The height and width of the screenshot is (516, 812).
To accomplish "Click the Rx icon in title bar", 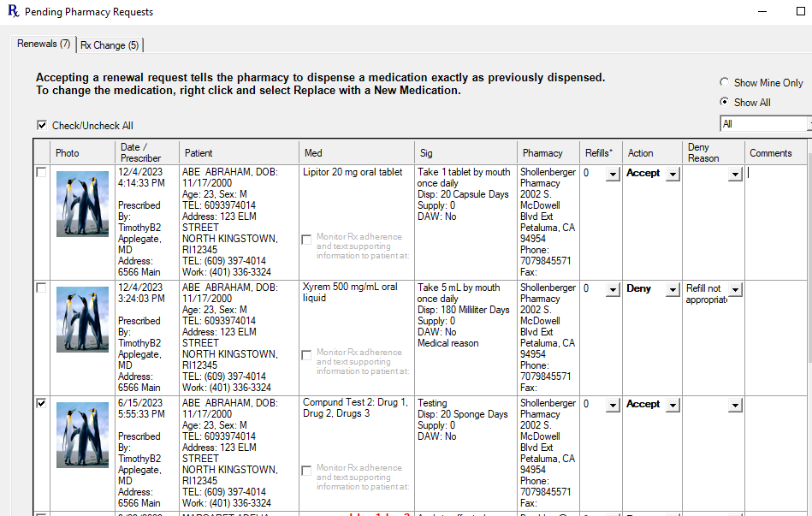I will 12,12.
